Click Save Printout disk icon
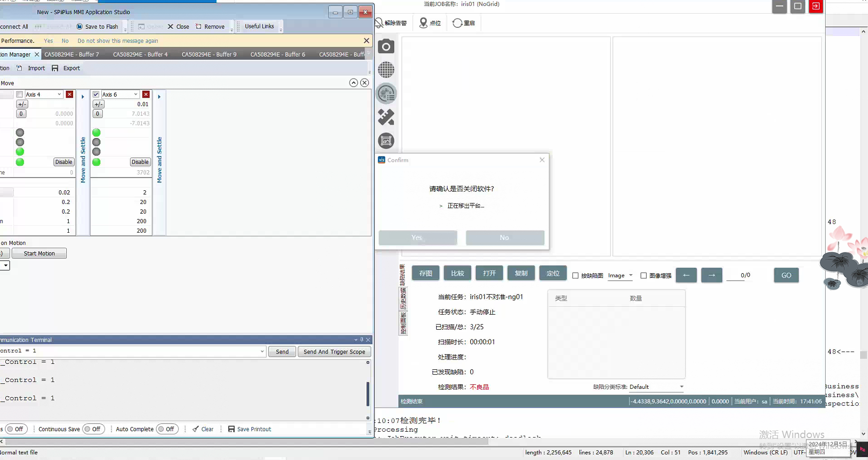This screenshot has width=868, height=460. [x=231, y=429]
